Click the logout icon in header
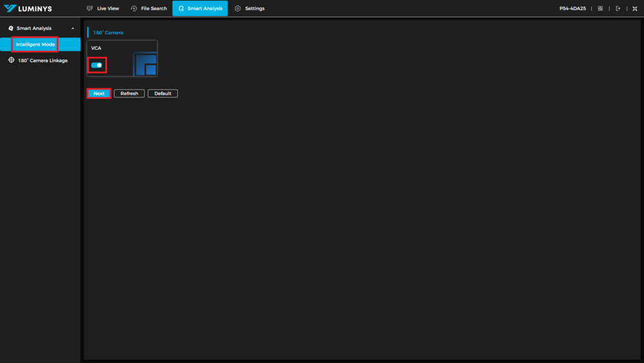The width and height of the screenshot is (644, 363). [x=618, y=8]
